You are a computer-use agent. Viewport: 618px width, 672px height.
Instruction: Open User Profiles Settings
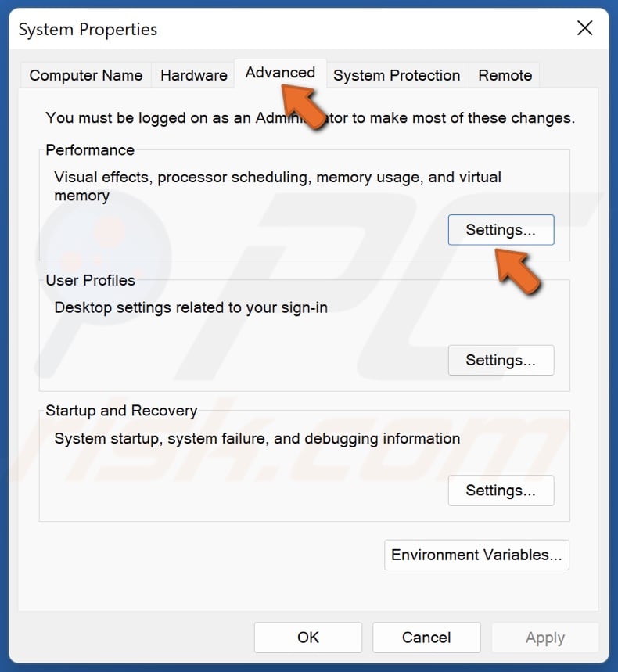pos(501,360)
